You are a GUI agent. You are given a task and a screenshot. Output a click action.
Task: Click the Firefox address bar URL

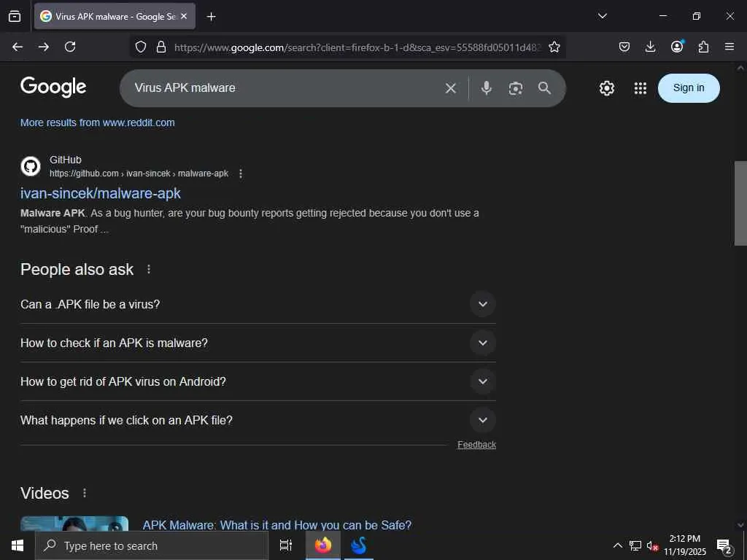[357, 47]
